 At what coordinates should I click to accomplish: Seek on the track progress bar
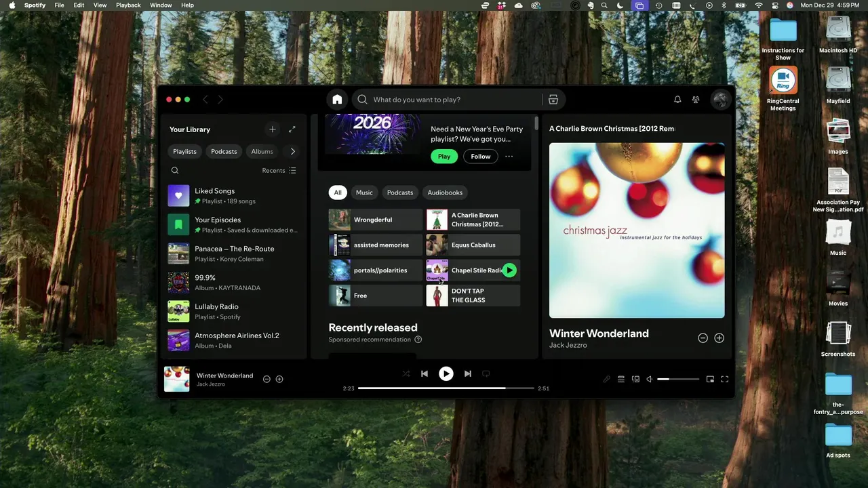tap(446, 388)
